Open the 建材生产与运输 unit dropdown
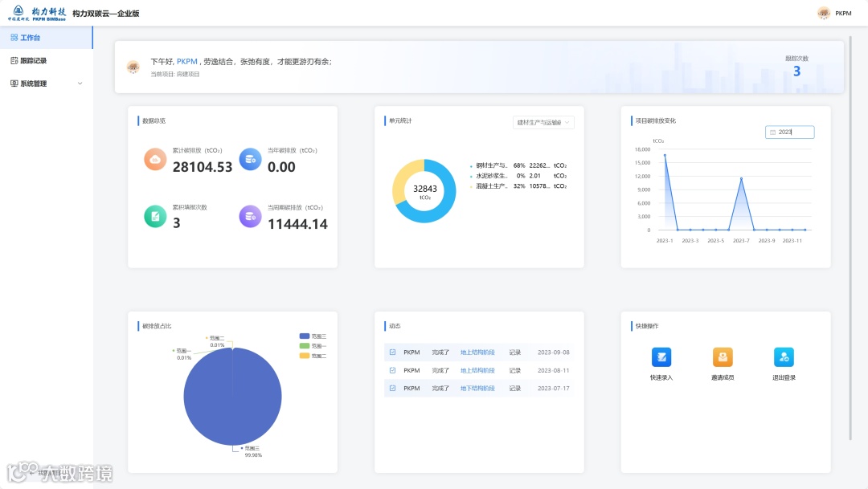 (x=543, y=122)
